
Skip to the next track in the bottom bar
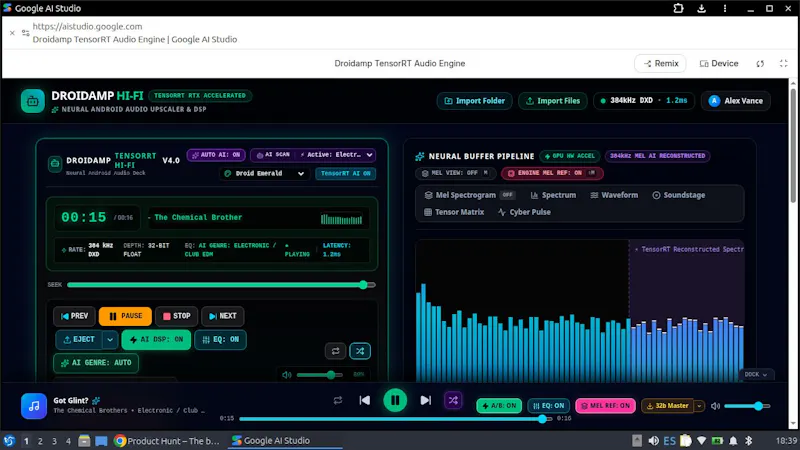[x=426, y=401]
